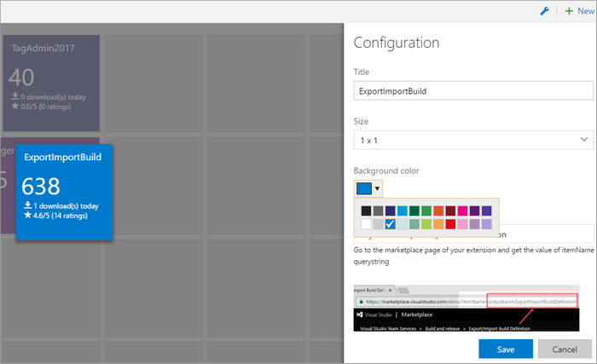Select the ExportImportBuild widget tile
The width and height of the screenshot is (597, 364).
(x=64, y=192)
